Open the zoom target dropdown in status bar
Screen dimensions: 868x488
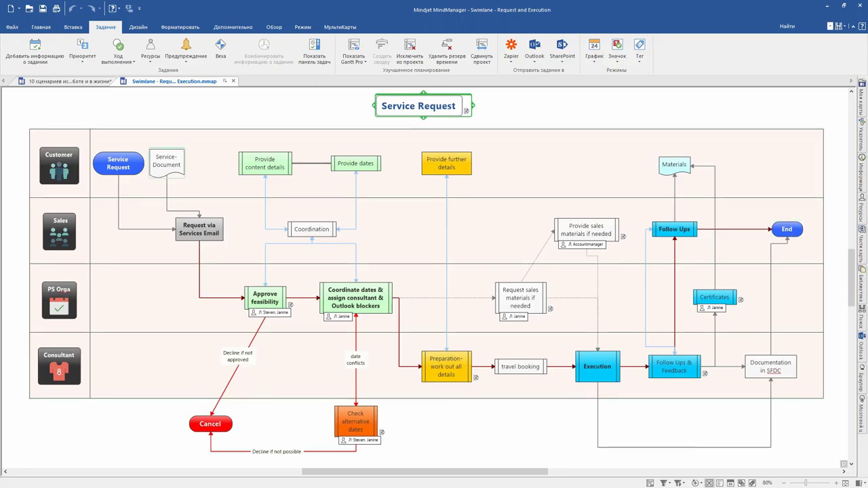[702, 483]
